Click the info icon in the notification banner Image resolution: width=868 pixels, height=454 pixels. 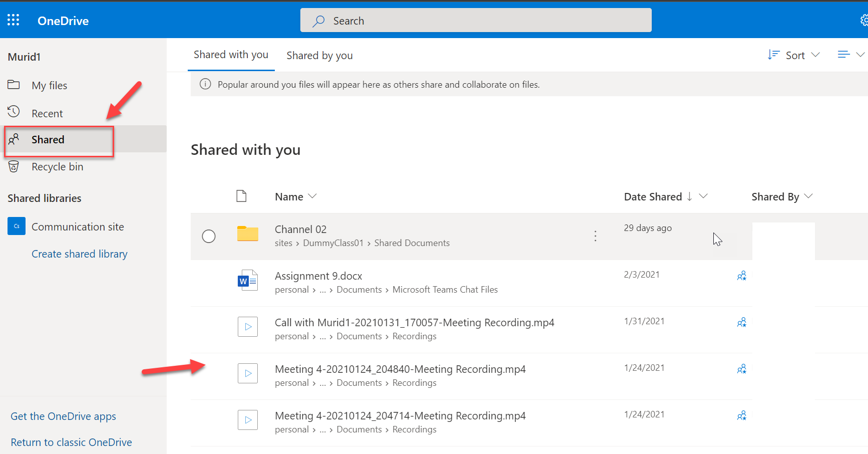pos(205,84)
